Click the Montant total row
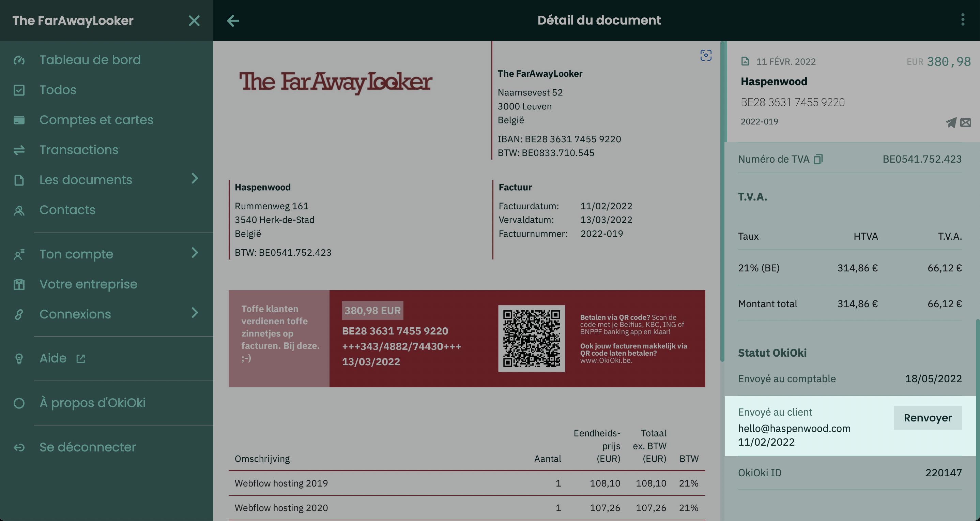The image size is (980, 521). pos(850,304)
